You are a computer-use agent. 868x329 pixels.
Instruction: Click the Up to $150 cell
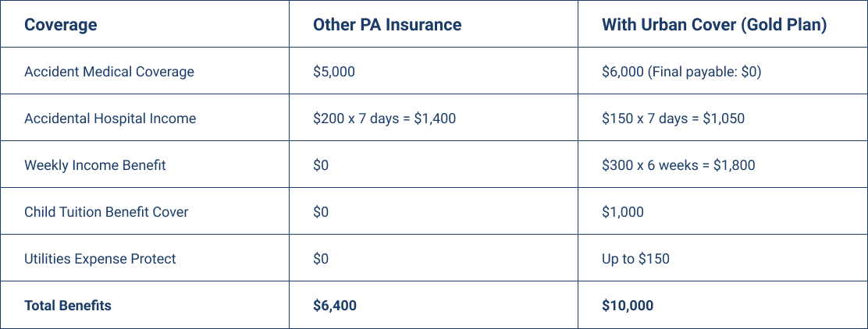point(635,259)
